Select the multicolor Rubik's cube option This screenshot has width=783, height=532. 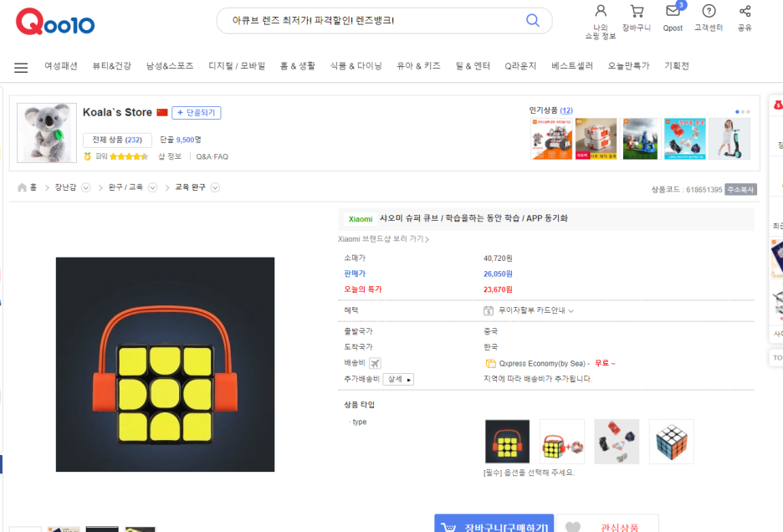[x=672, y=442]
